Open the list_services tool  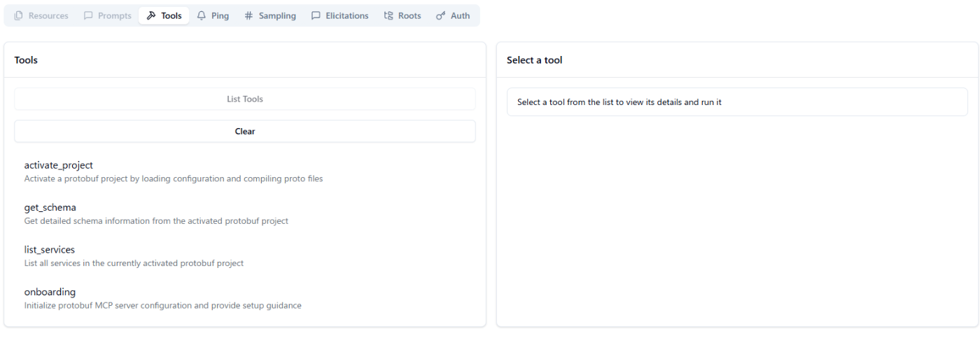tap(50, 249)
